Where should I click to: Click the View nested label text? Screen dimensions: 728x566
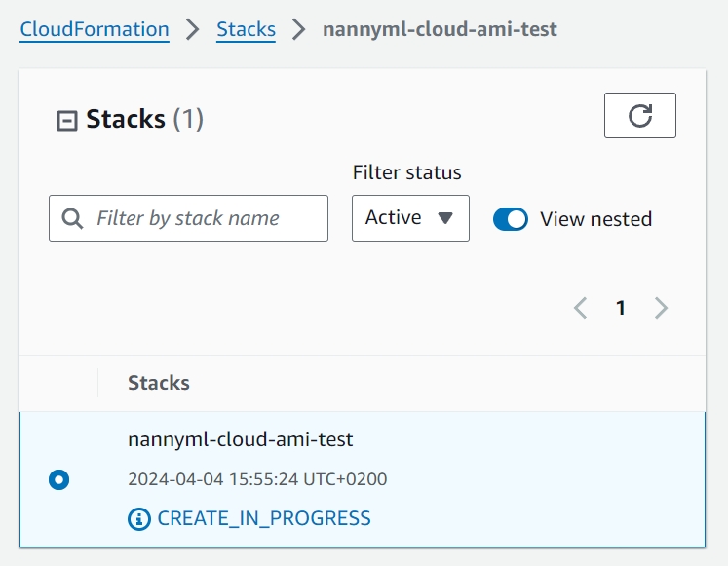click(x=595, y=219)
